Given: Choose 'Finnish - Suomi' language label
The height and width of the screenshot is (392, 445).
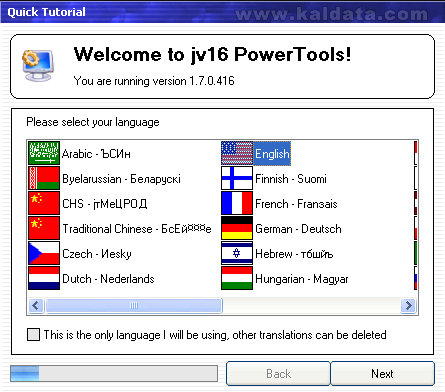Looking at the screenshot, I should pyautogui.click(x=291, y=179).
